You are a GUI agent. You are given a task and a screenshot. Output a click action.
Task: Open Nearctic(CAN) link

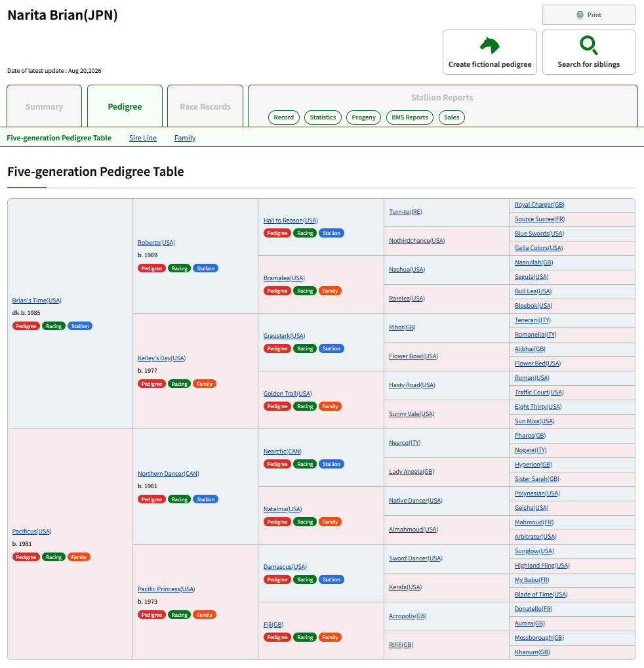point(282,451)
